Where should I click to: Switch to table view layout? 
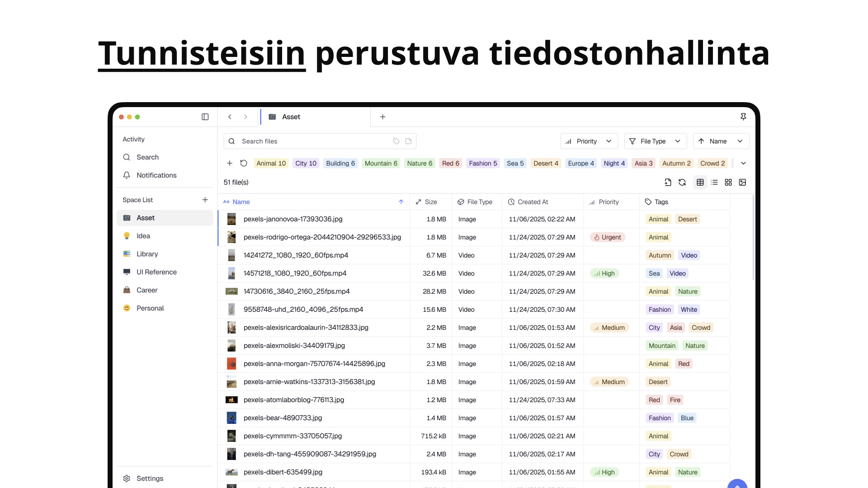[700, 183]
